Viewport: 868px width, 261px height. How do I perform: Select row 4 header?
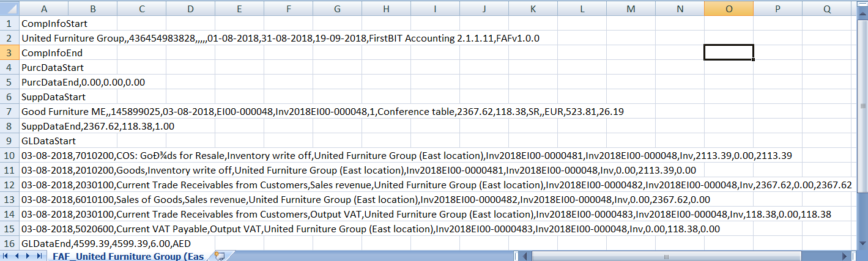[9, 67]
